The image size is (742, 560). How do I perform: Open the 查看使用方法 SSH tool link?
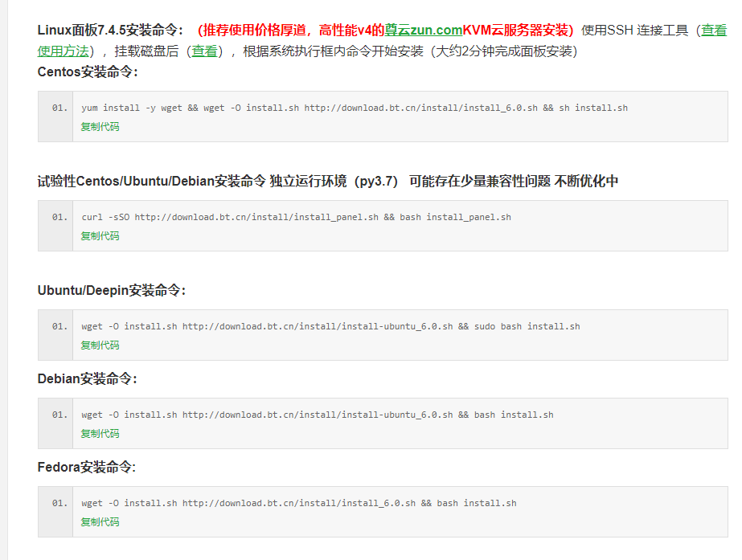714,31
